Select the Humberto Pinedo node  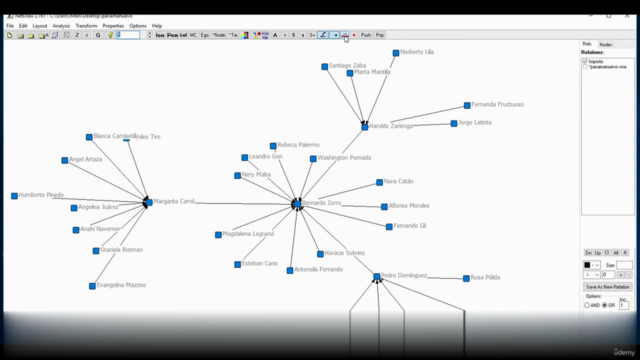(x=14, y=196)
